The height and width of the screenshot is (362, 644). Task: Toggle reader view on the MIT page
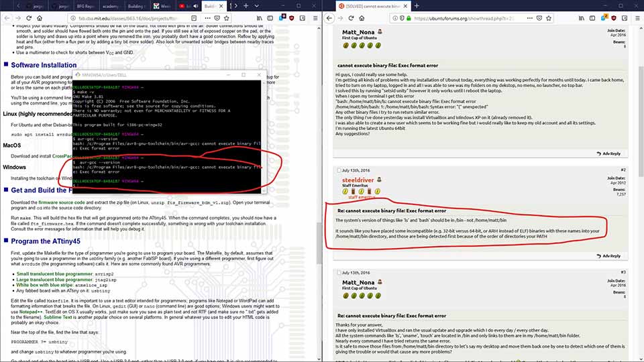pyautogui.click(x=194, y=18)
